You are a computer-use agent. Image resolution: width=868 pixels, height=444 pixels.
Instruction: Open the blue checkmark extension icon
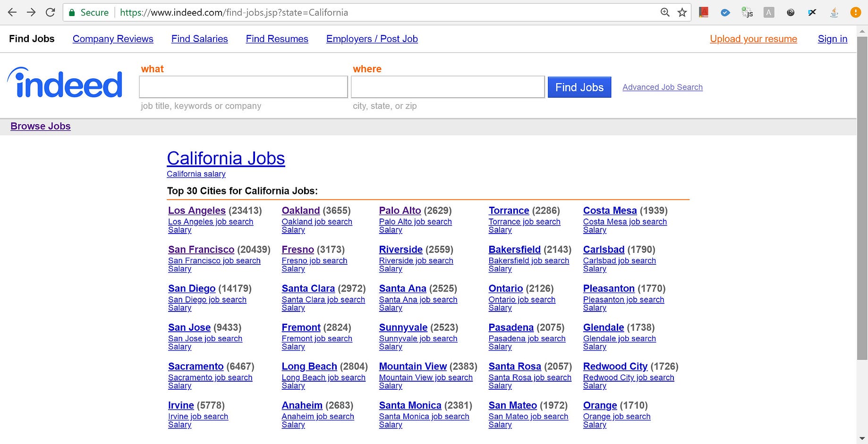725,13
